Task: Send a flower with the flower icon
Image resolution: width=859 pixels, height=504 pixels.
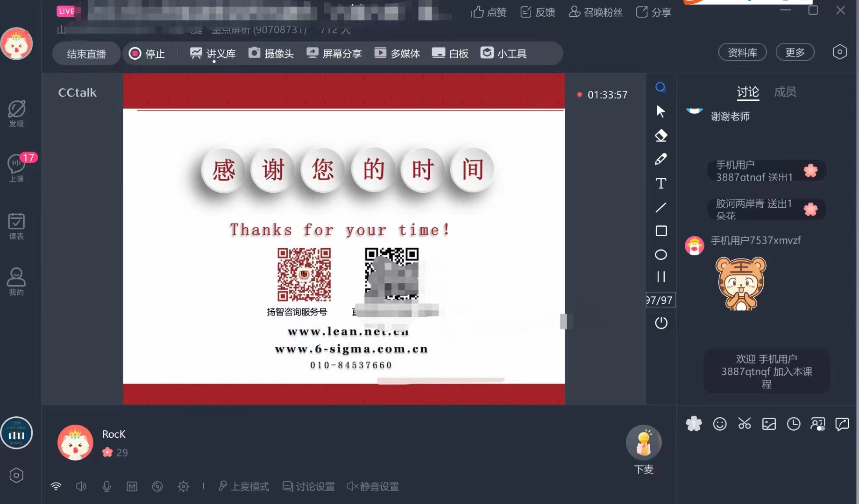Action: (694, 424)
